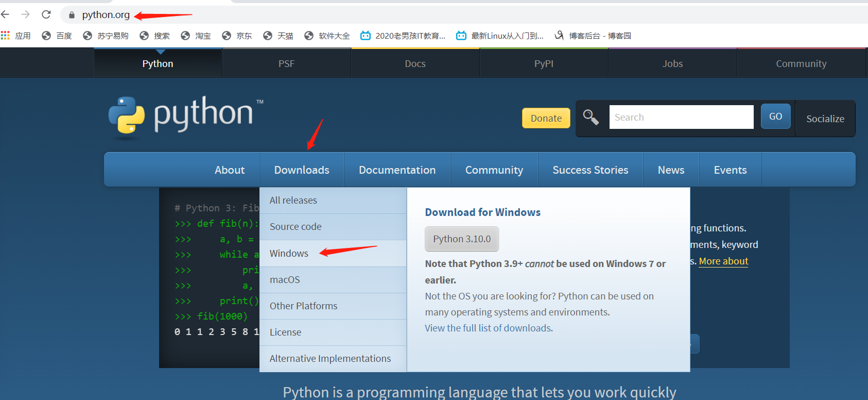Choose Other Platforms from Downloads menu
Screen dimensions: 868x400
click(x=333, y=306)
